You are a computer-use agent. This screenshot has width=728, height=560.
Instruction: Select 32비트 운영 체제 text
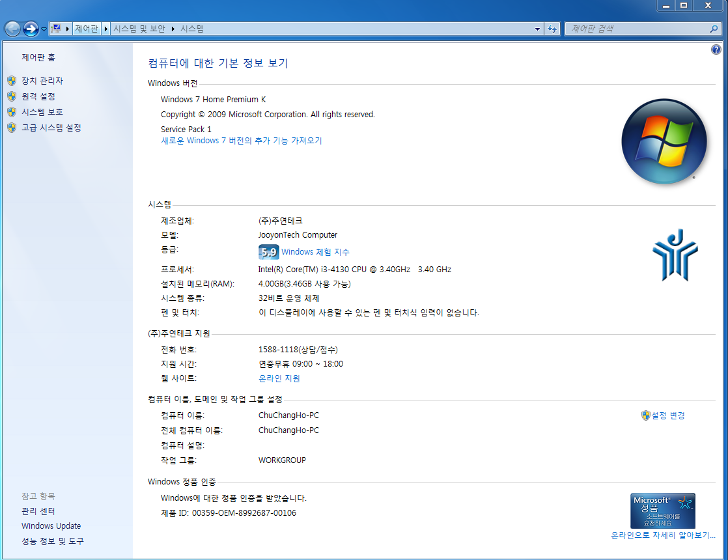pyautogui.click(x=288, y=298)
